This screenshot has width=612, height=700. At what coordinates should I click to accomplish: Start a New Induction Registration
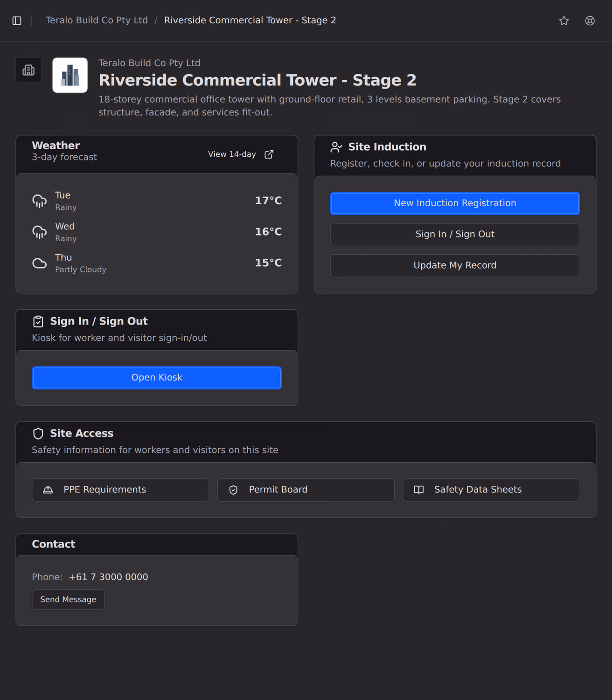tap(455, 203)
